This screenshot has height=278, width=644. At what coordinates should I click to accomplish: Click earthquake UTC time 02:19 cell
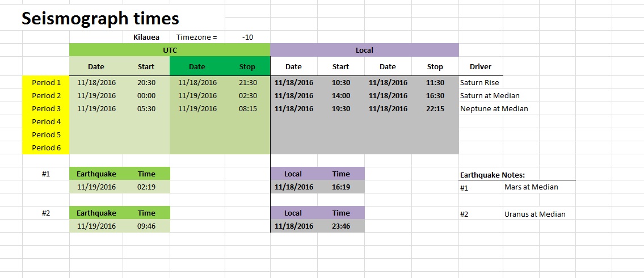146,187
